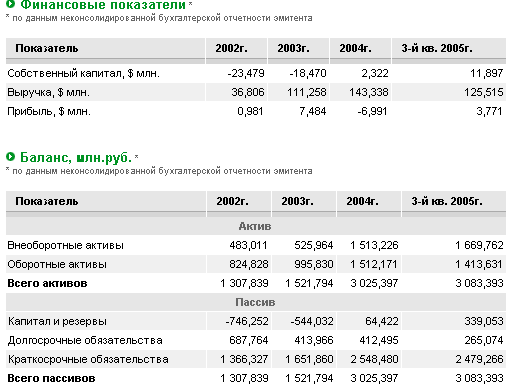Click the footnote under Финансовые показатели heading
The image size is (512, 390).
[x=159, y=18]
